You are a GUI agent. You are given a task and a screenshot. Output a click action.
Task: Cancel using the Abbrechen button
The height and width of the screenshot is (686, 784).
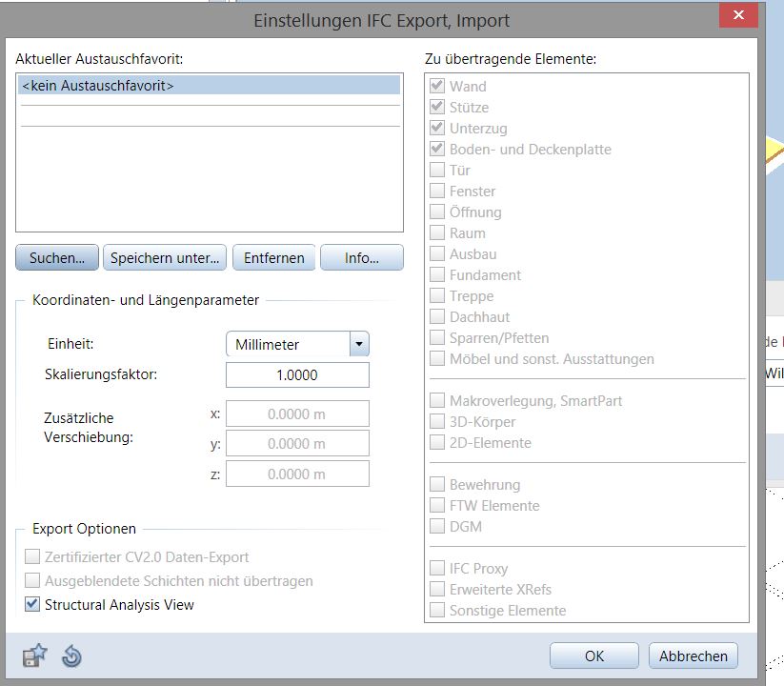[694, 656]
